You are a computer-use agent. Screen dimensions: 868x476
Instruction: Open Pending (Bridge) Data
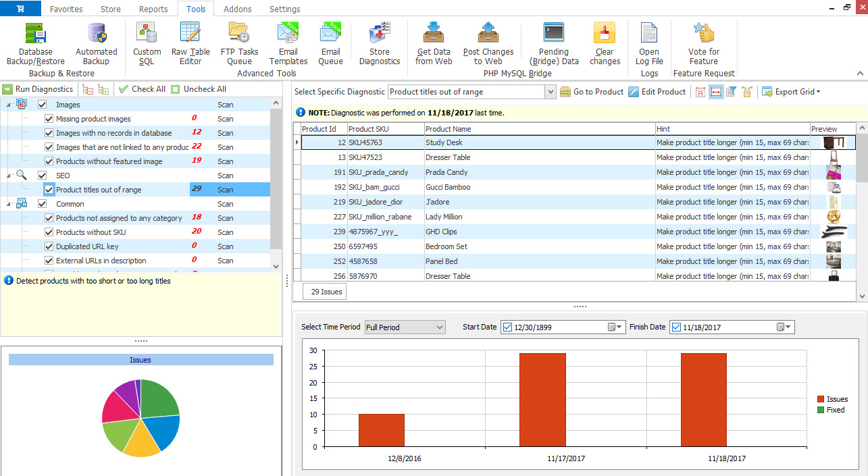point(554,44)
